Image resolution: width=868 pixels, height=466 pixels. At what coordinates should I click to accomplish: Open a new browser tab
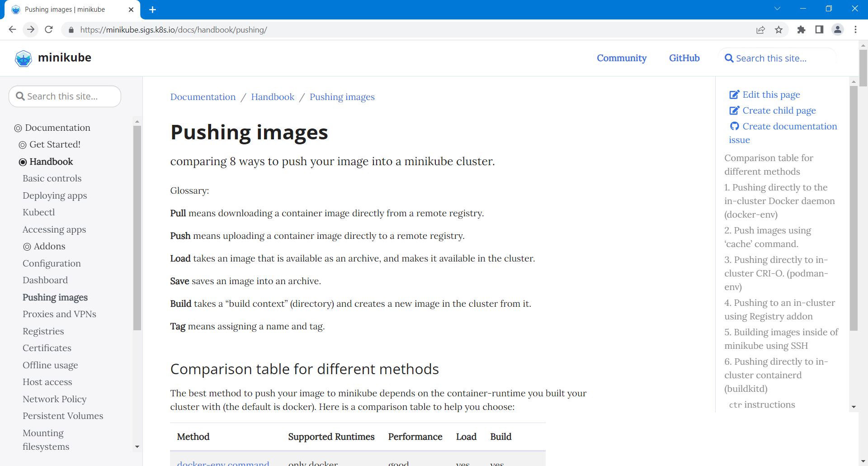[153, 10]
